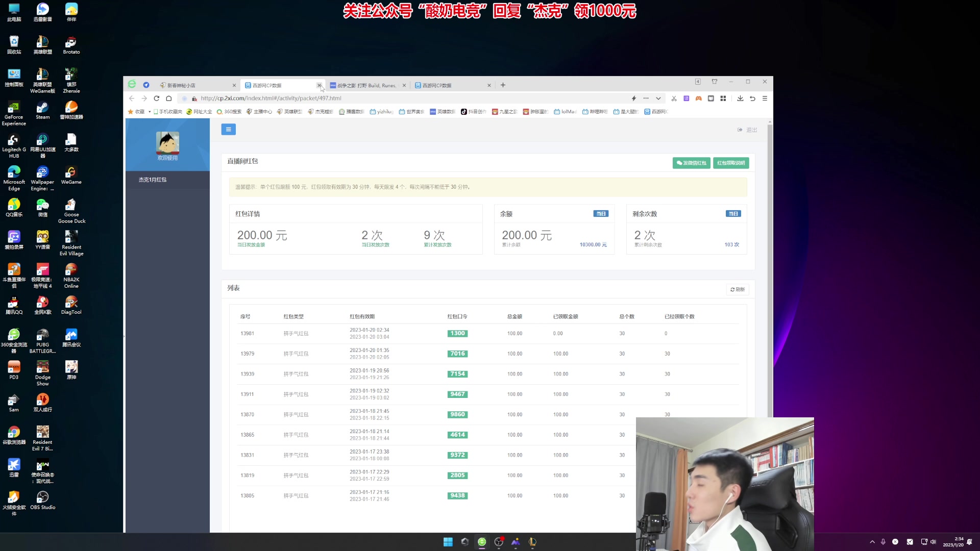The width and height of the screenshot is (980, 551).
Task: Toggle sidebar with blue hamburger button
Action: (228, 130)
